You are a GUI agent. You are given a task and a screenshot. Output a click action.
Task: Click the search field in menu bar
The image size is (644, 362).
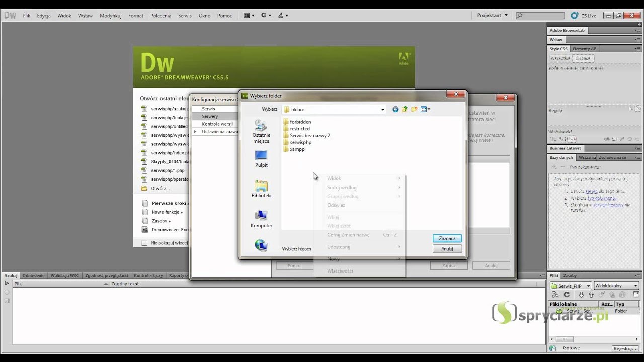point(541,16)
